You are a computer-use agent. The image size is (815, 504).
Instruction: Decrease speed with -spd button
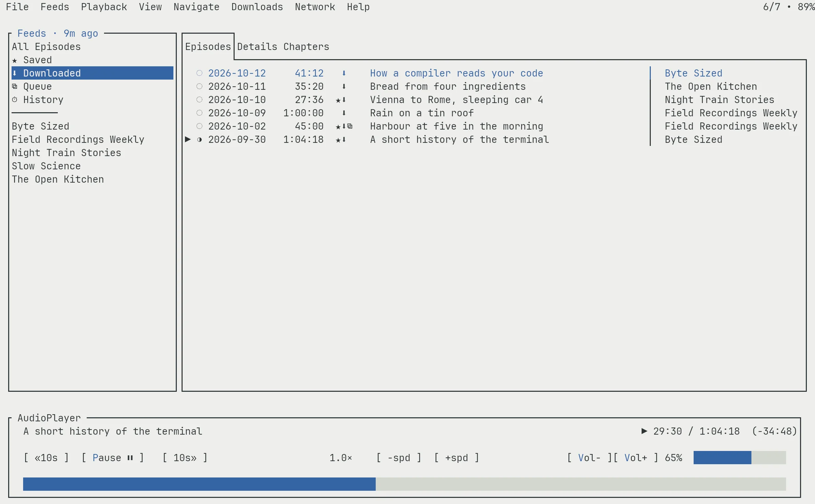click(399, 458)
